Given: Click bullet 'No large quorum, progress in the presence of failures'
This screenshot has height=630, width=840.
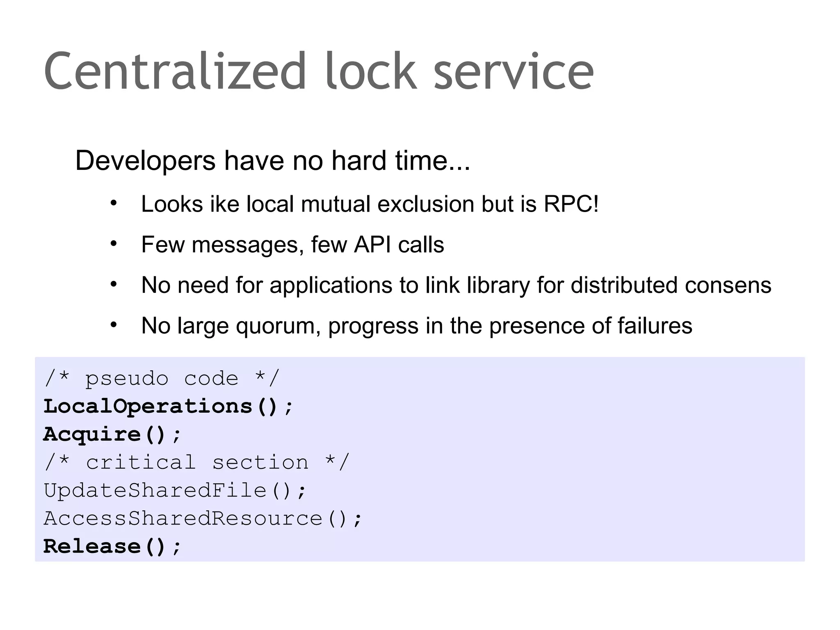Looking at the screenshot, I should (417, 326).
